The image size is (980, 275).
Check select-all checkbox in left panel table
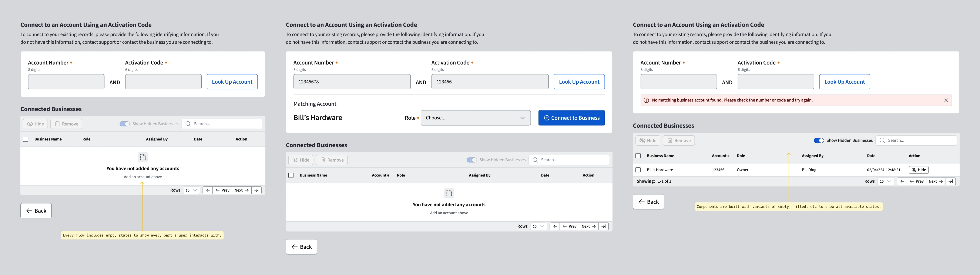click(x=26, y=139)
